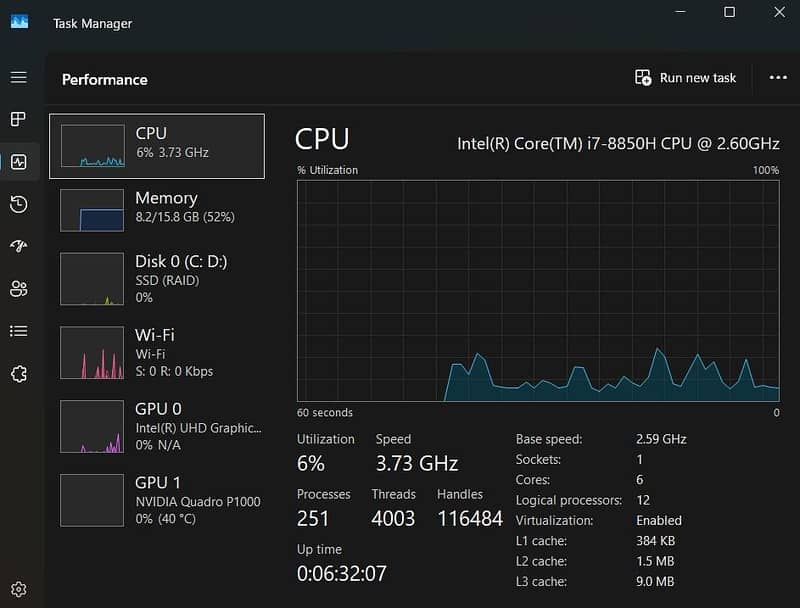Click the Cores value 6
Viewport: 800px width, 608px height.
(x=640, y=480)
